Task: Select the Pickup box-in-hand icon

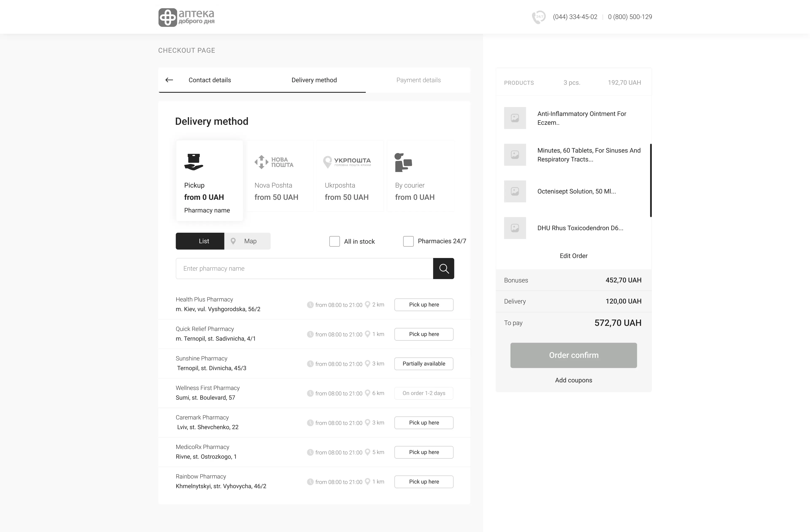Action: point(194,162)
